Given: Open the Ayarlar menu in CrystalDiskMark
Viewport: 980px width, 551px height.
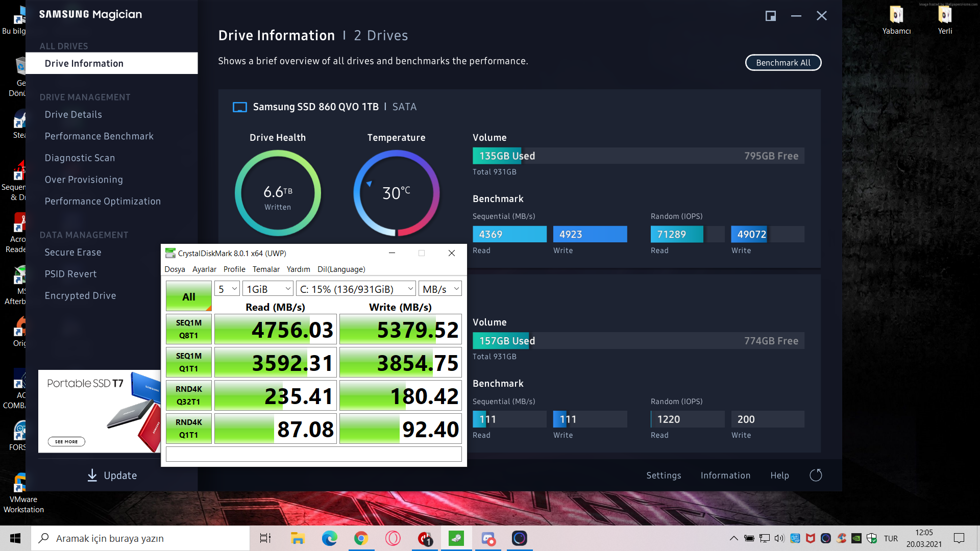Looking at the screenshot, I should [x=204, y=269].
